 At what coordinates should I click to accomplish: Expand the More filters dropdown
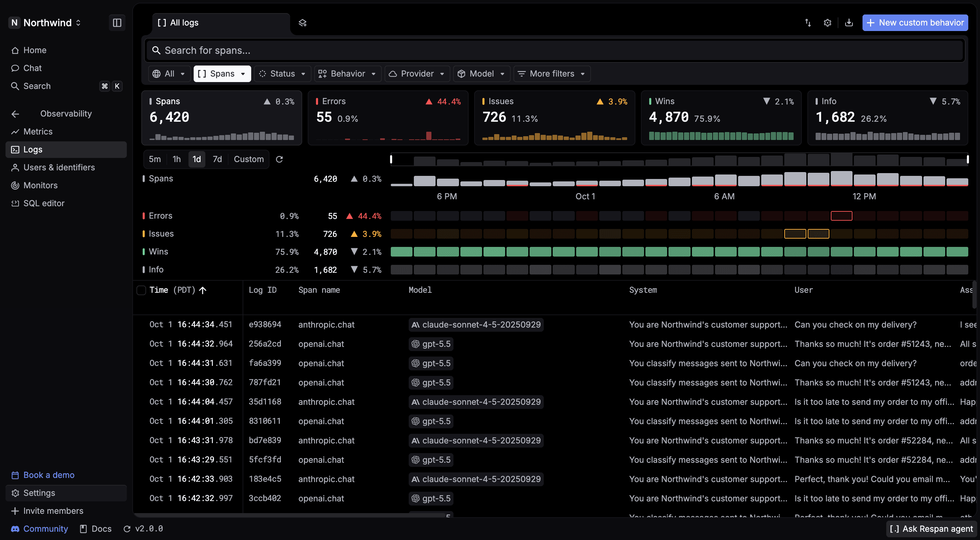pos(552,74)
